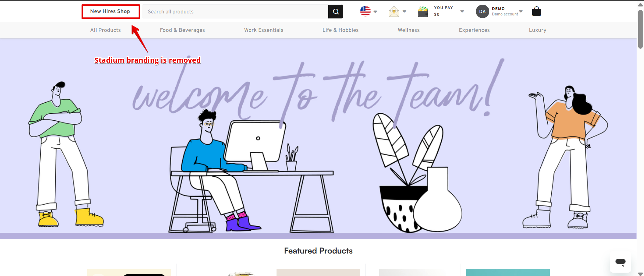Image resolution: width=644 pixels, height=276 pixels.
Task: Open the All Products category
Action: (105, 30)
